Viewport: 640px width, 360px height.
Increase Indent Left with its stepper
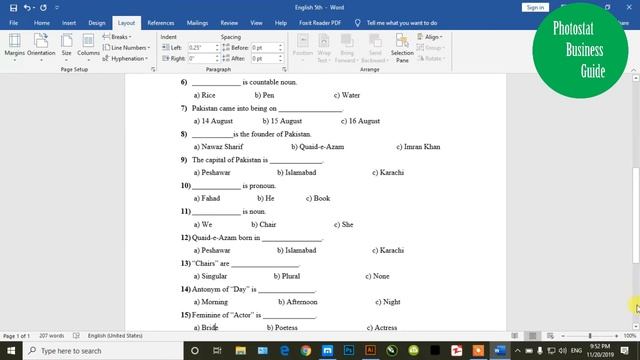217,46
